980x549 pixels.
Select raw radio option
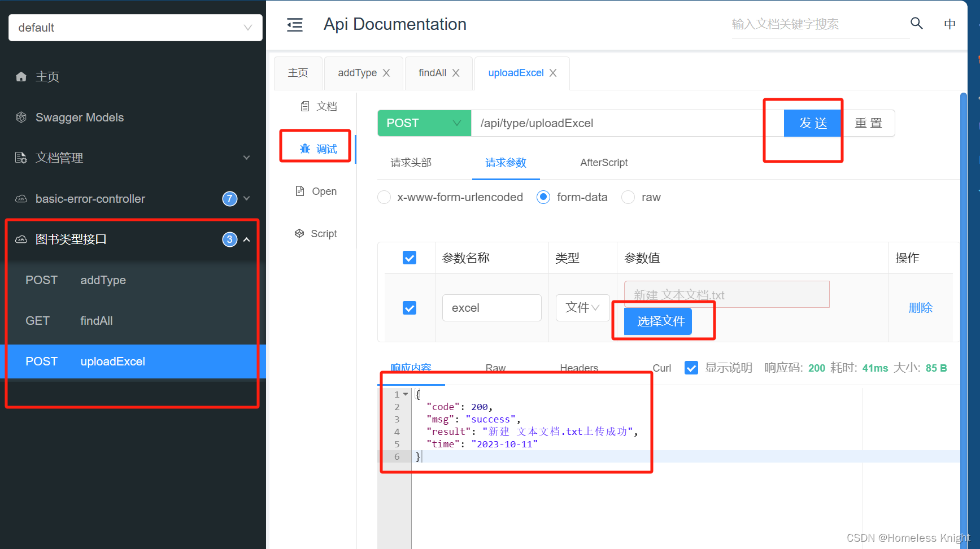coord(628,197)
